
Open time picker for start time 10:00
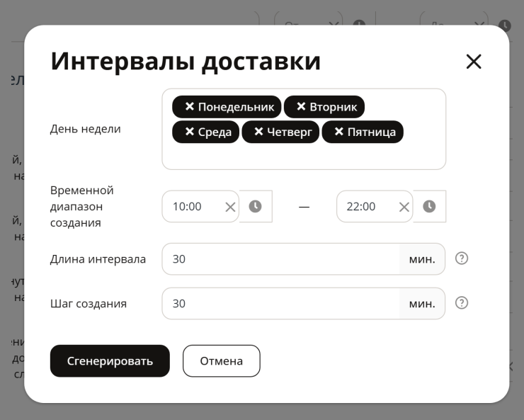coord(256,206)
